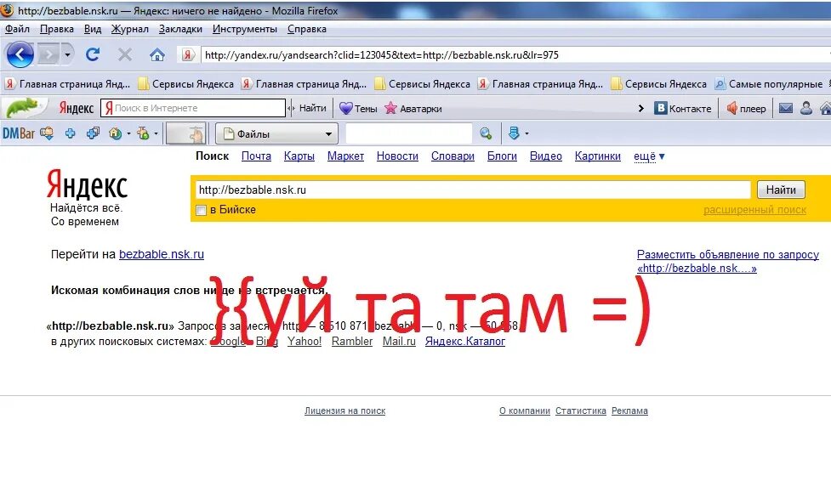
Task: Stop loading with the X icon
Action: [125, 54]
